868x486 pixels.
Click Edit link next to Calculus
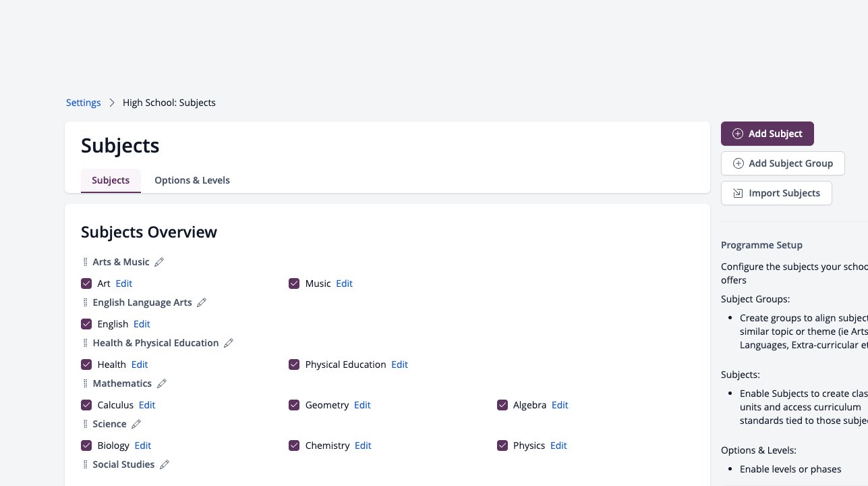click(x=147, y=405)
